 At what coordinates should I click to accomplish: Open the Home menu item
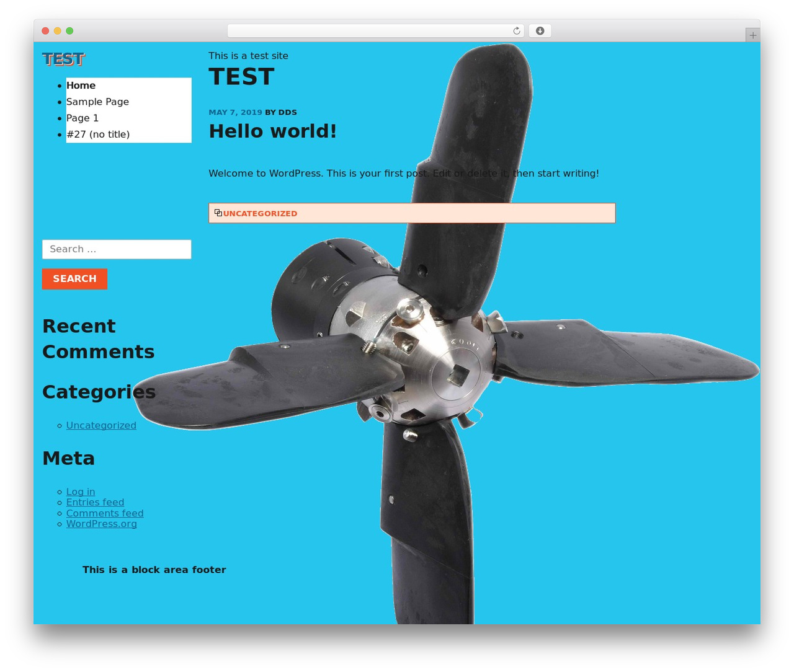coord(81,86)
